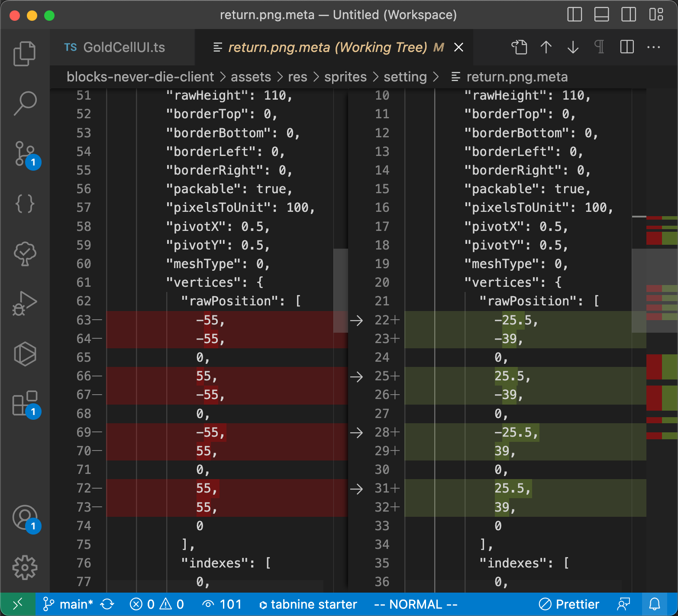This screenshot has width=678, height=616.
Task: Open the 'sprites' breadcrumb dropdown
Action: click(x=345, y=77)
